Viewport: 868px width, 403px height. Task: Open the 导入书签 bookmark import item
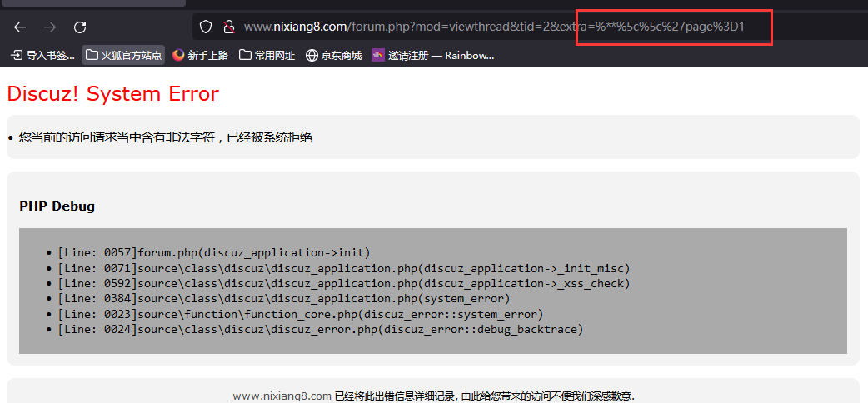(43, 55)
